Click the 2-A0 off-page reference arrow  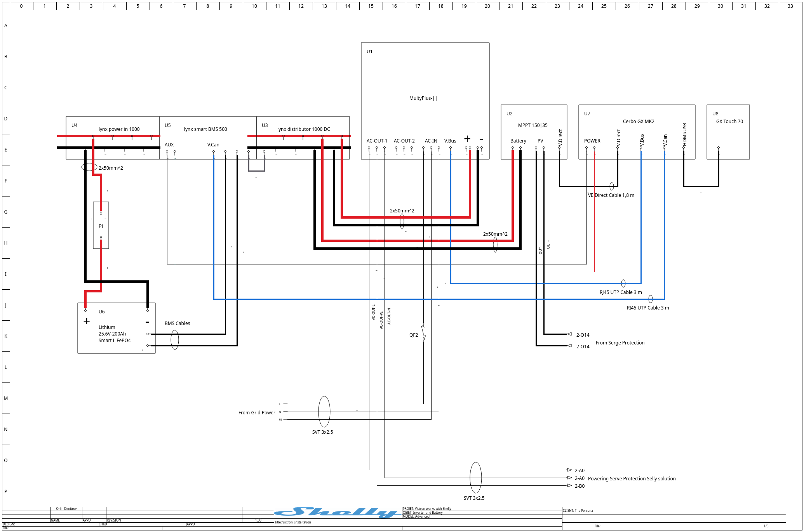pyautogui.click(x=570, y=470)
